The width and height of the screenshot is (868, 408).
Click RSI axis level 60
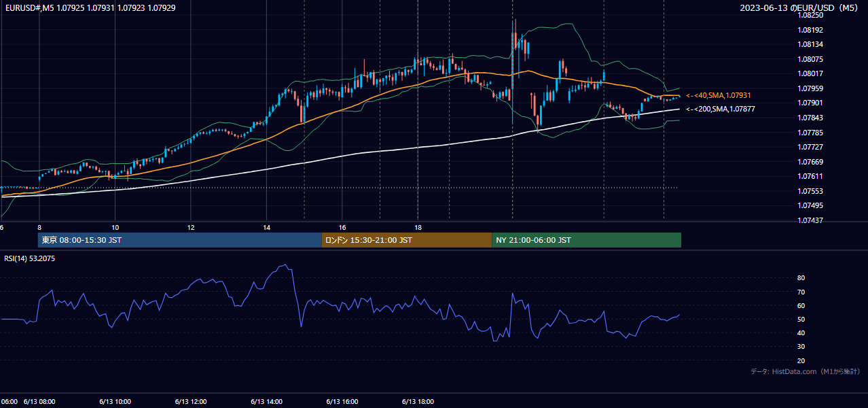coord(801,305)
